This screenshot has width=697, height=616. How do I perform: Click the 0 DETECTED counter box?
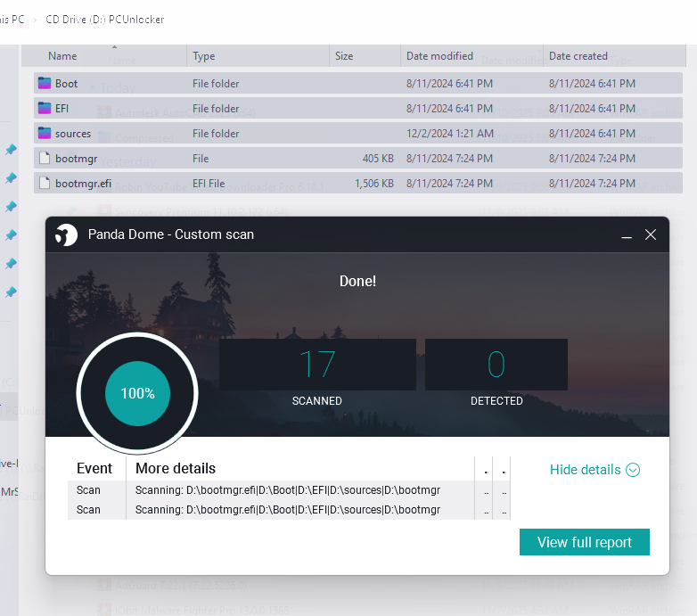tap(496, 365)
